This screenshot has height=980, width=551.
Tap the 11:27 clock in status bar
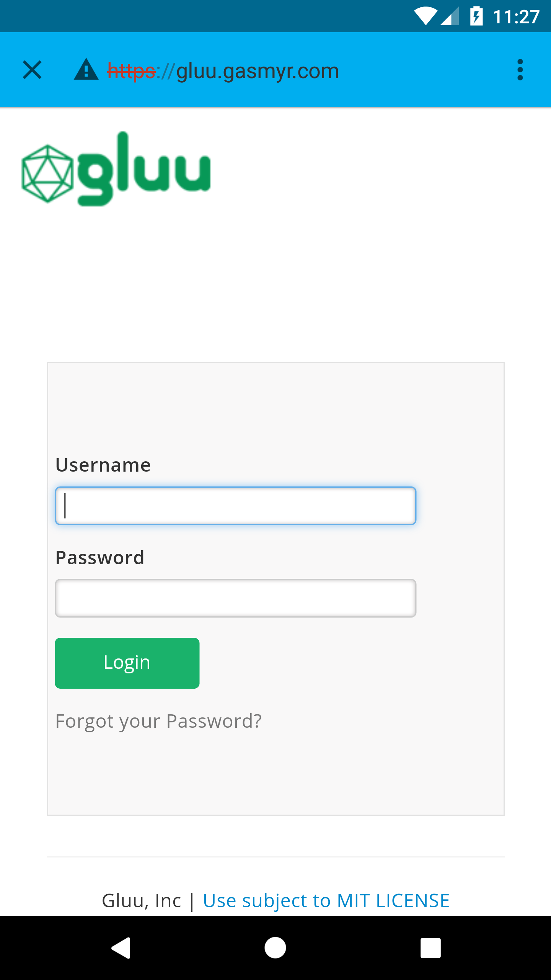516,17
